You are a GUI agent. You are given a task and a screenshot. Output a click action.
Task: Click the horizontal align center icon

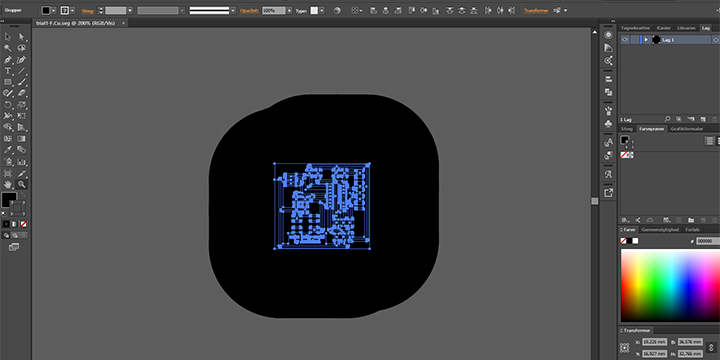pos(386,10)
